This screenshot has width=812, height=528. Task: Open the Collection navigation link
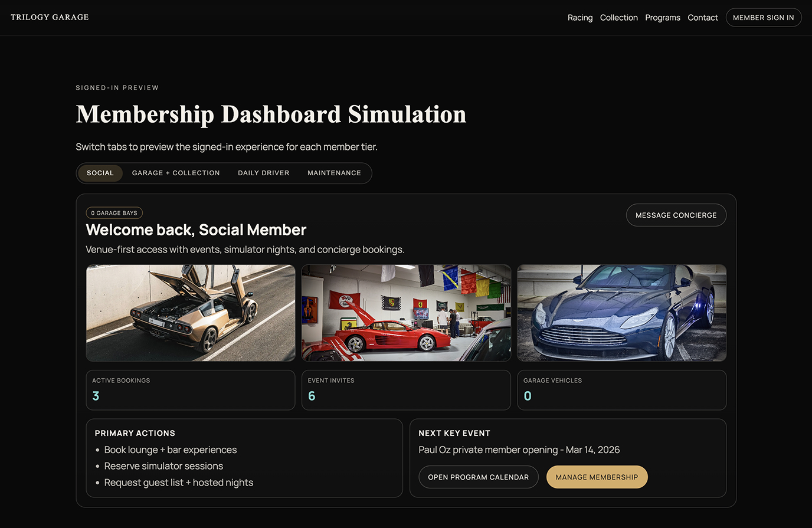click(x=618, y=17)
